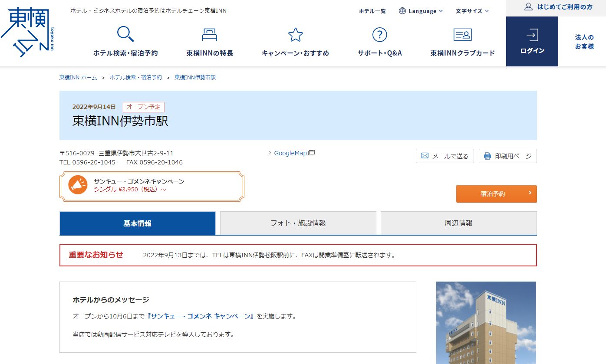Click the orange 宿泊予約 button
606x364 pixels.
coord(496,194)
